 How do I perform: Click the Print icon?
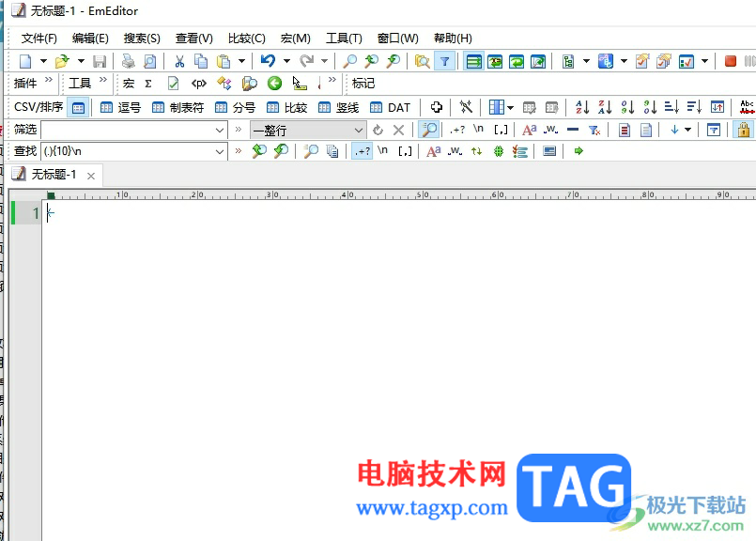click(x=129, y=61)
